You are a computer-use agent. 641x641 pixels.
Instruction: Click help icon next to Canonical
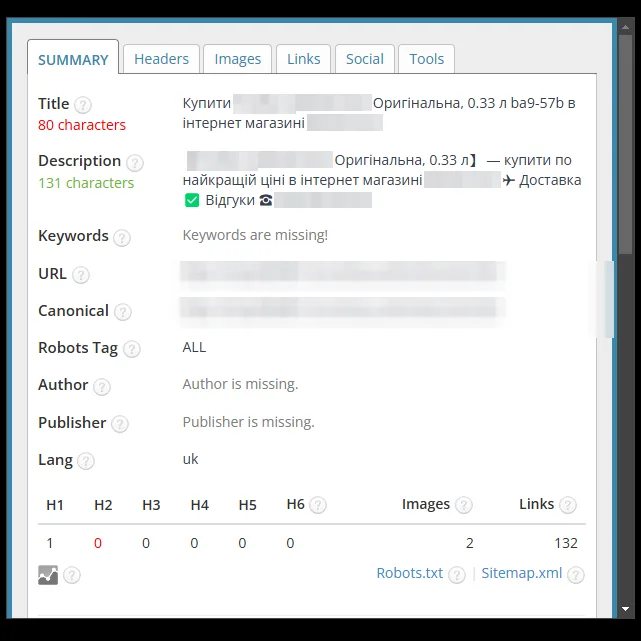123,312
